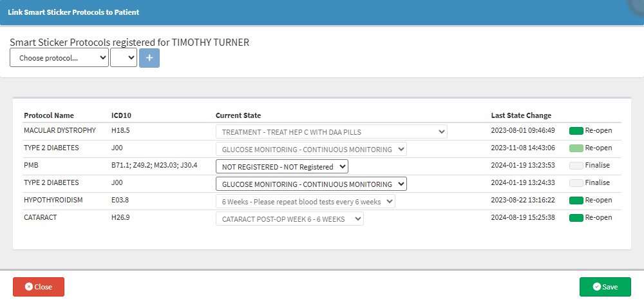Click the plus icon to add protocol
644x303 pixels.
pos(149,58)
